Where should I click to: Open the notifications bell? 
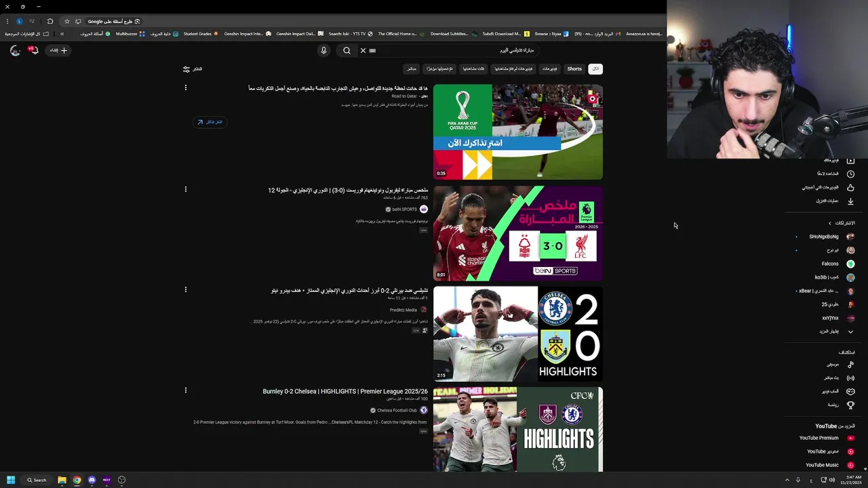(33, 50)
